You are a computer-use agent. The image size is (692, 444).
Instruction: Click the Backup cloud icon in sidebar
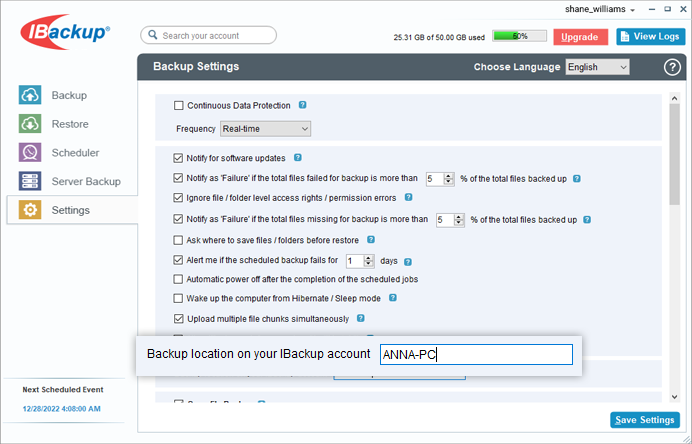(x=31, y=96)
